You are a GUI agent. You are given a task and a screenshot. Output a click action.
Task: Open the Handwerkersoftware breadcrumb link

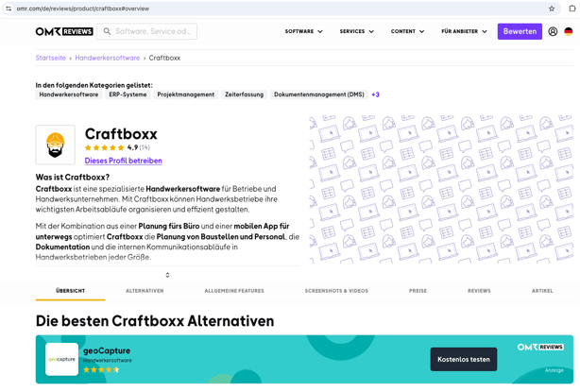[x=108, y=58]
